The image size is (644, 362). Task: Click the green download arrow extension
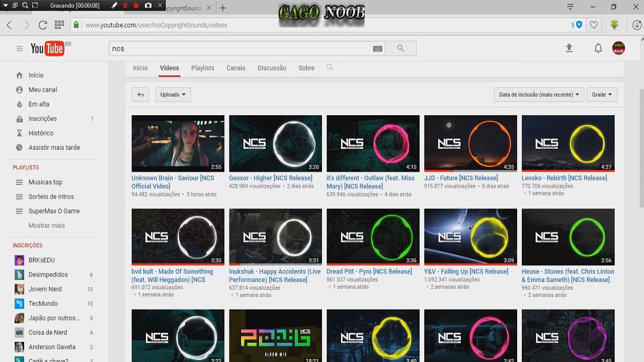[614, 25]
